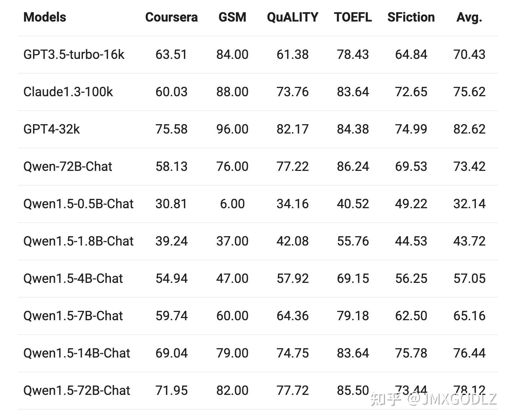Click the Qwen-72B-Chat row label
Viewport: 510px width, 420px height.
pyautogui.click(x=68, y=167)
